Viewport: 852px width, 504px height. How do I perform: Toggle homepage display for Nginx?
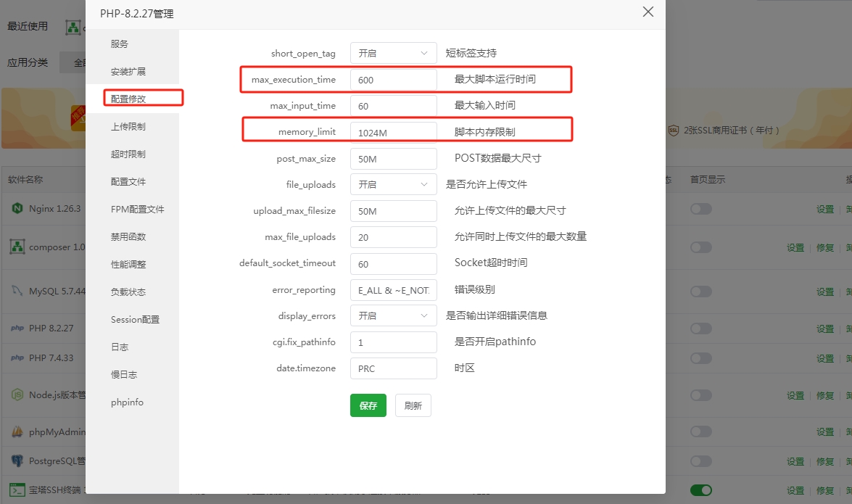click(x=701, y=208)
